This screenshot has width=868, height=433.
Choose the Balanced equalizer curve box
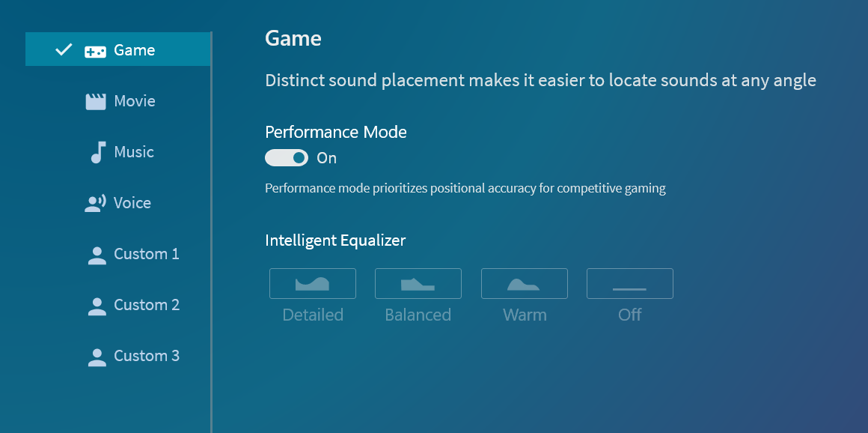point(418,283)
